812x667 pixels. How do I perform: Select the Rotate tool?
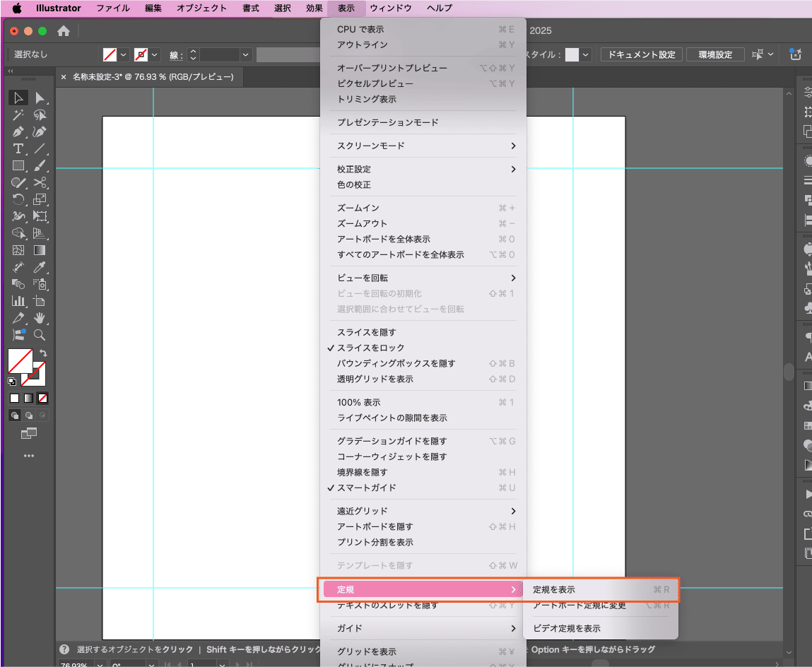(x=18, y=199)
